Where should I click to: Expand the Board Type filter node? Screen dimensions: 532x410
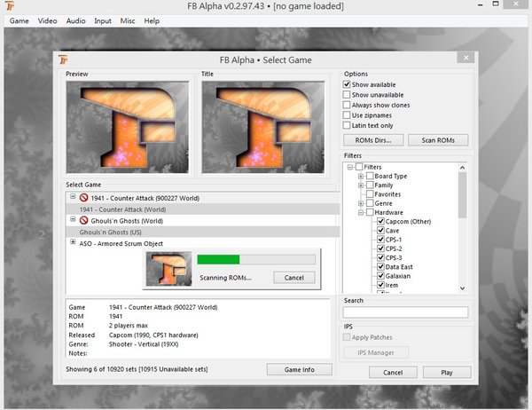[361, 176]
